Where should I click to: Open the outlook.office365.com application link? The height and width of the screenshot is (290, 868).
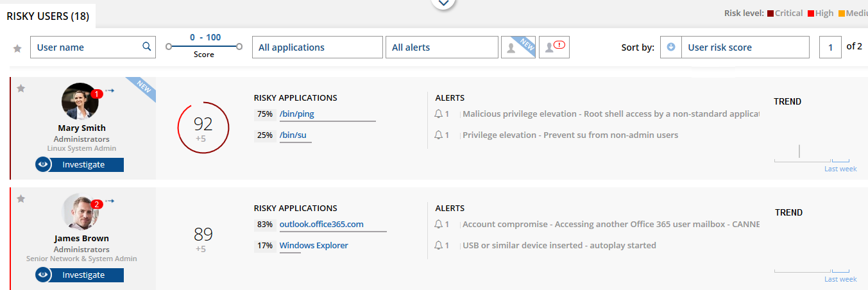[x=321, y=225]
